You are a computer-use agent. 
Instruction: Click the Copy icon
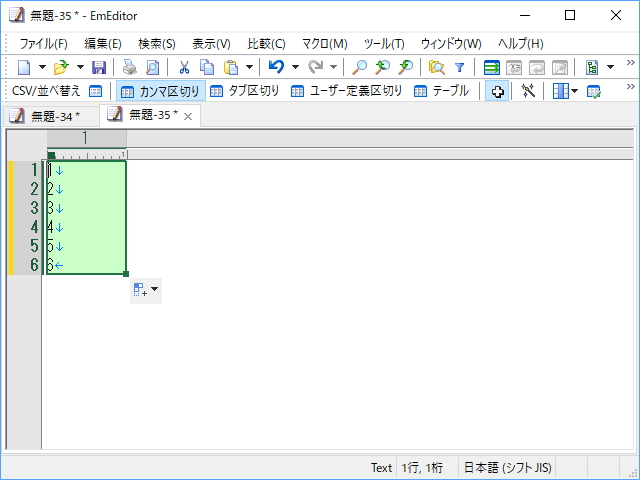point(207,67)
